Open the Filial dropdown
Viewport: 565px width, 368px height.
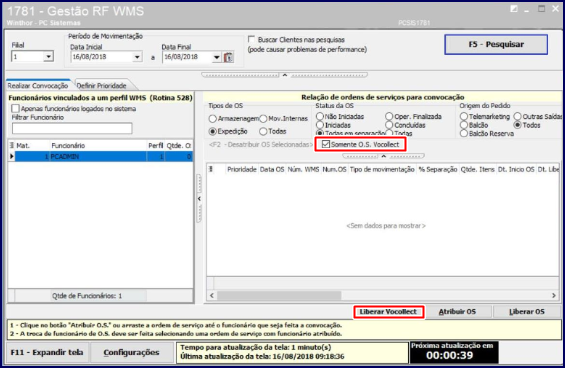49,57
